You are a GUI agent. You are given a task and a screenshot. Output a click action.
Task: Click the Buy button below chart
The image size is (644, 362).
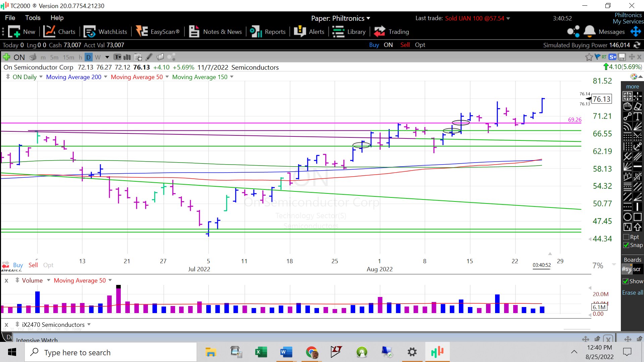[x=18, y=265]
